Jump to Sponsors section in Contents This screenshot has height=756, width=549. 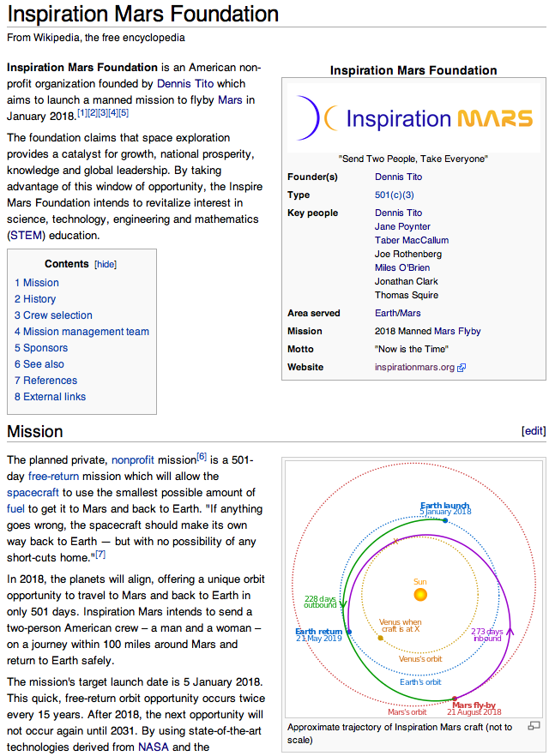click(x=41, y=348)
